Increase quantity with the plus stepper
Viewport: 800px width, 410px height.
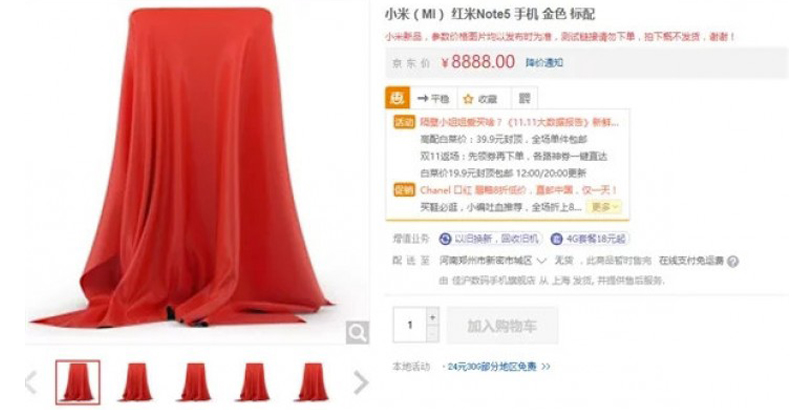433,317
